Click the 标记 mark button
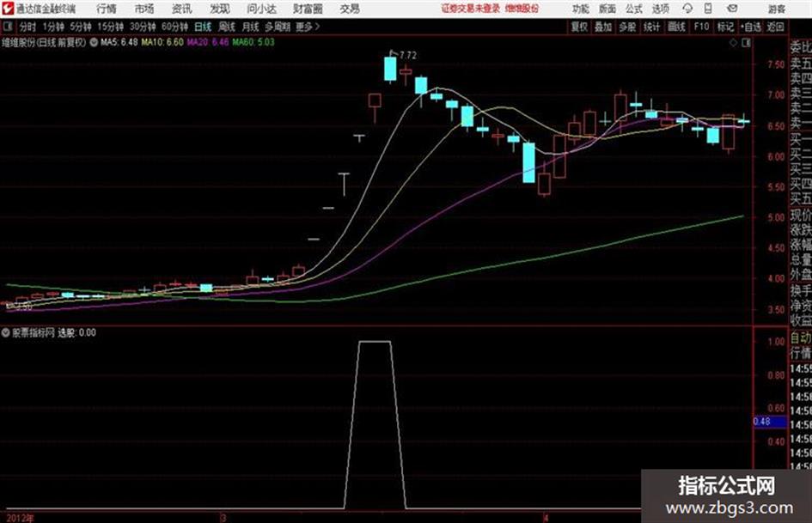The image size is (812, 523). pos(725,27)
